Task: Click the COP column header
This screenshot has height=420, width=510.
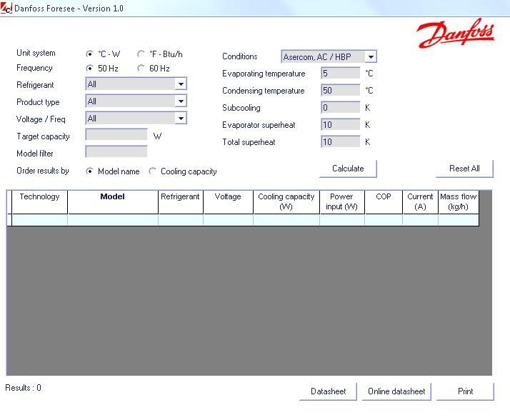Action: click(384, 202)
